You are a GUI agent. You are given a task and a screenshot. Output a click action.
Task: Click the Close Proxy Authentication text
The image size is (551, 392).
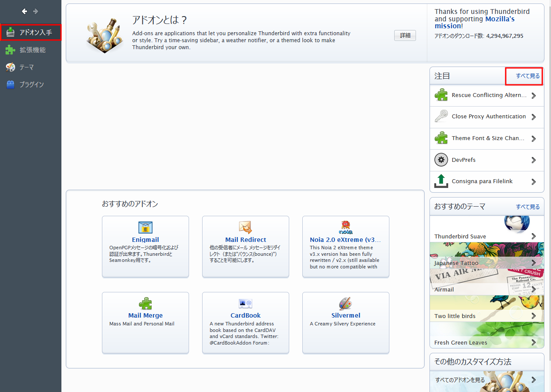coord(489,117)
